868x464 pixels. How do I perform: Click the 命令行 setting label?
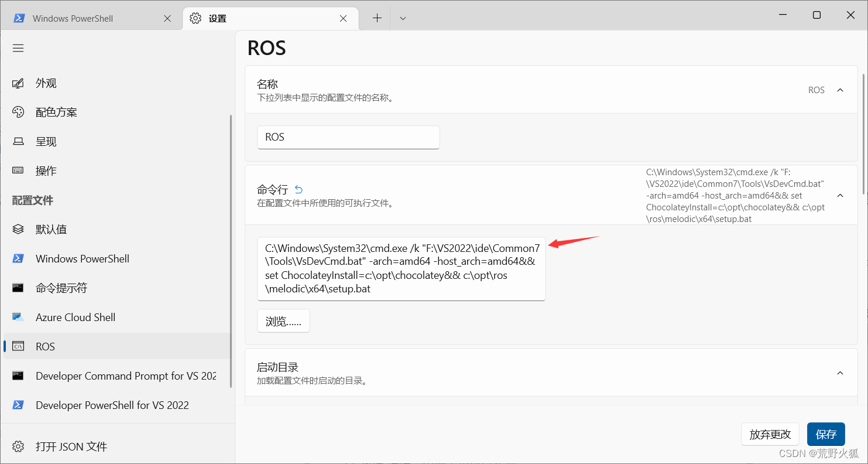(273, 189)
